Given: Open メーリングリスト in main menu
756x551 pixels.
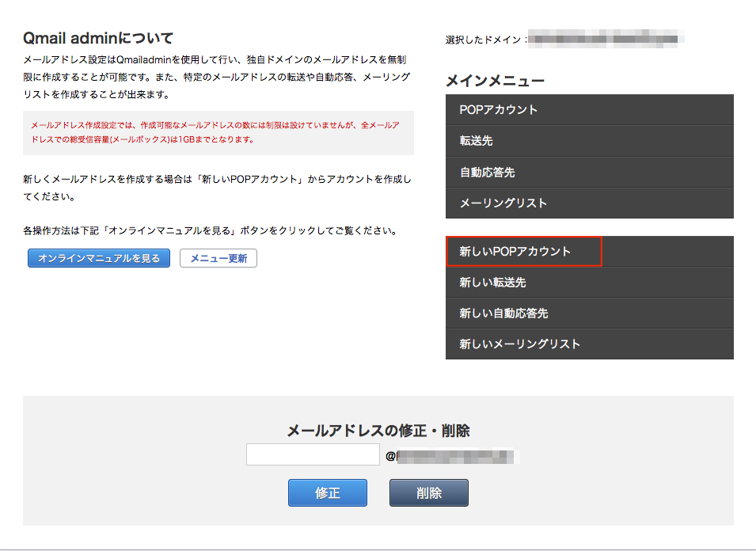Looking at the screenshot, I should tap(589, 203).
